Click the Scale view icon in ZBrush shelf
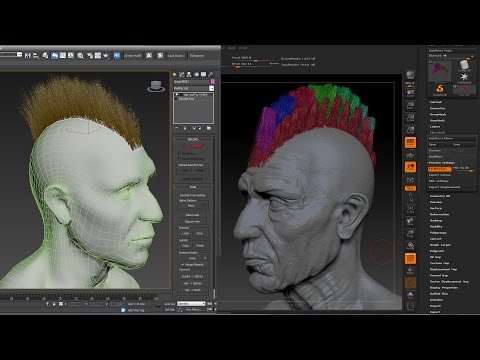 point(410,234)
